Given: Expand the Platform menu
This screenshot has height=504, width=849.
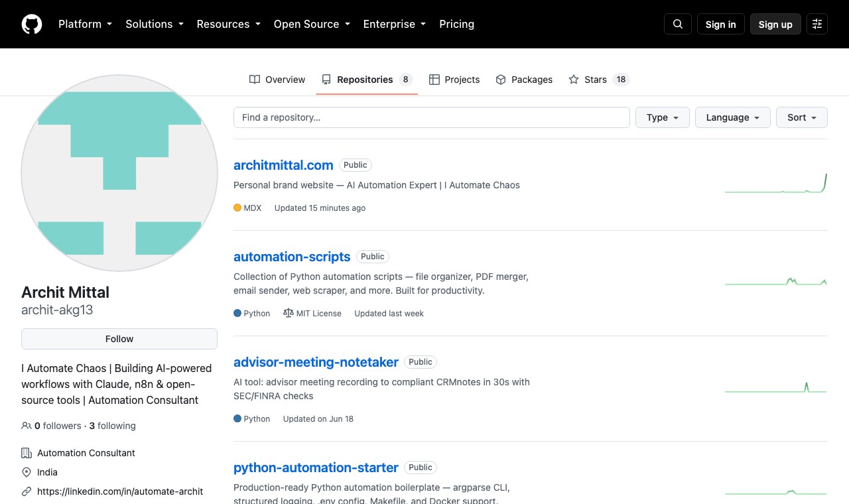Looking at the screenshot, I should 85,24.
